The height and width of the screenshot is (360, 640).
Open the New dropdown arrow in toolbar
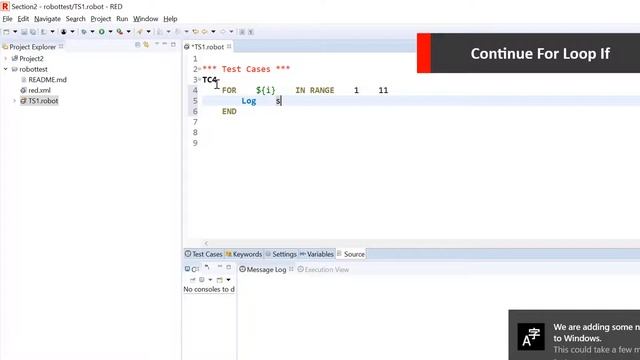click(x=15, y=31)
